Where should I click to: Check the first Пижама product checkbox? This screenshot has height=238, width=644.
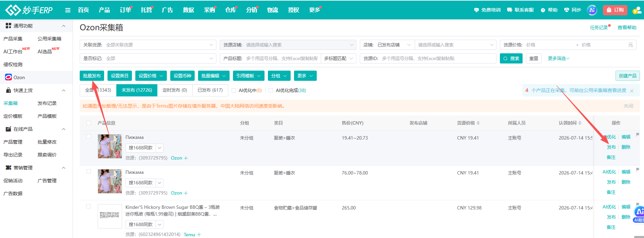point(89,136)
